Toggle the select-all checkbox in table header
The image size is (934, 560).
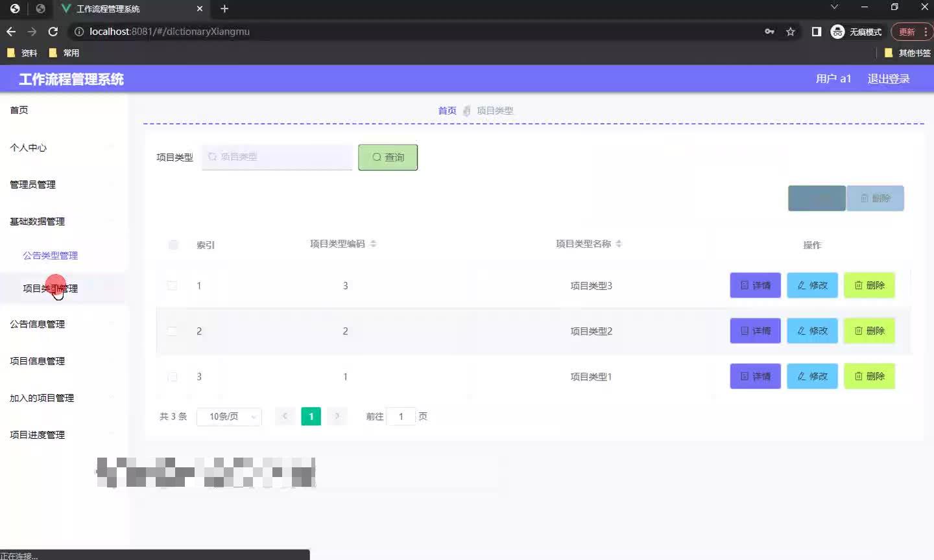click(x=173, y=244)
